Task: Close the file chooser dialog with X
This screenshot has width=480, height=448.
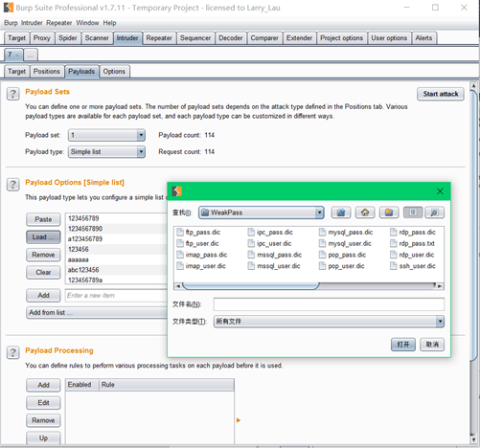Action: 440,191
